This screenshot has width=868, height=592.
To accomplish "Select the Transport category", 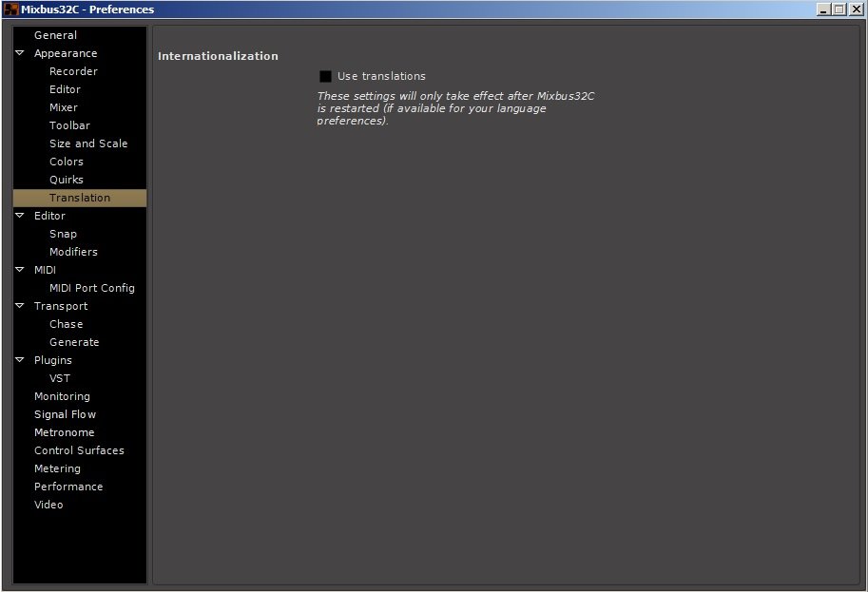I will coord(60,306).
